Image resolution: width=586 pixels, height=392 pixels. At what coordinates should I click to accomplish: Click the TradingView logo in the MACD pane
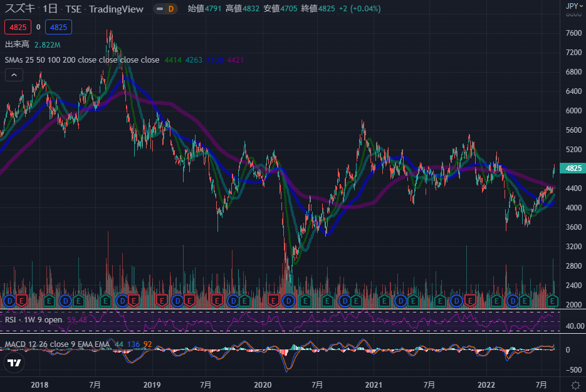coord(14,363)
